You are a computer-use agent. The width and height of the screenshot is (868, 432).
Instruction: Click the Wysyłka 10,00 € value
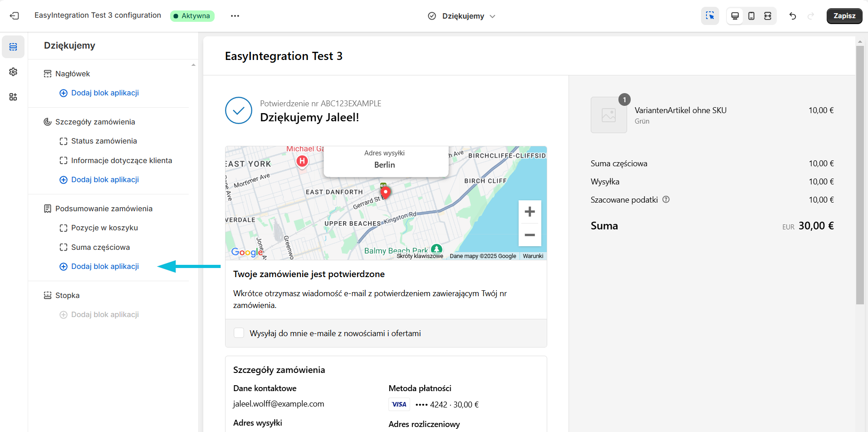tap(821, 182)
